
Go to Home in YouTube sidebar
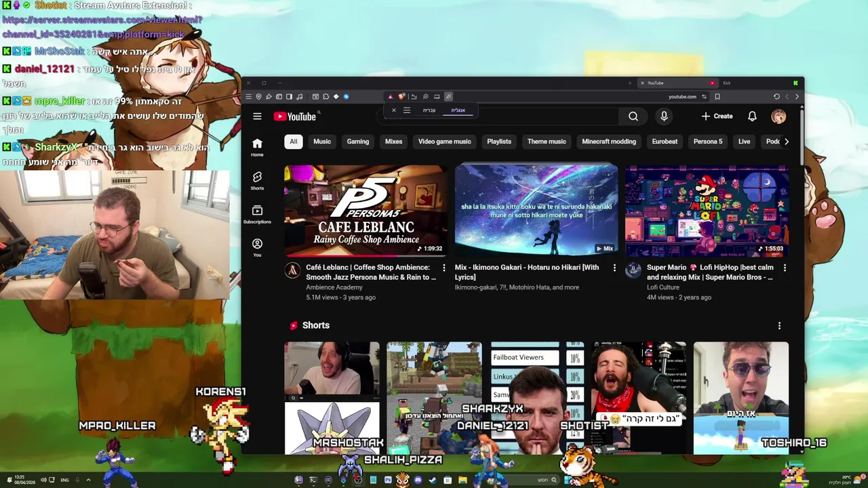pyautogui.click(x=257, y=147)
